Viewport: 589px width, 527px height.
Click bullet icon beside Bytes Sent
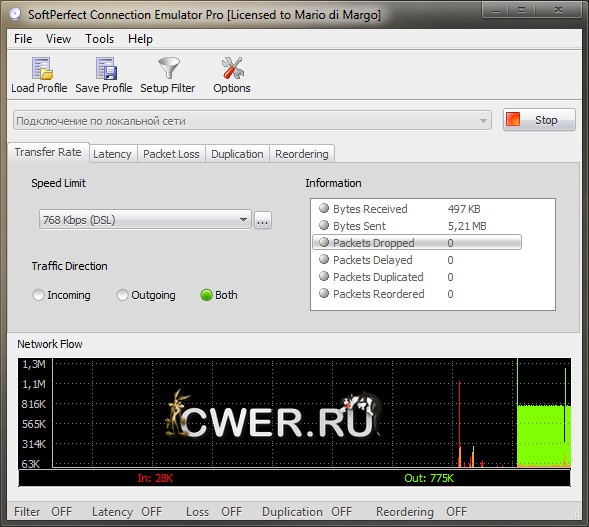click(x=324, y=225)
